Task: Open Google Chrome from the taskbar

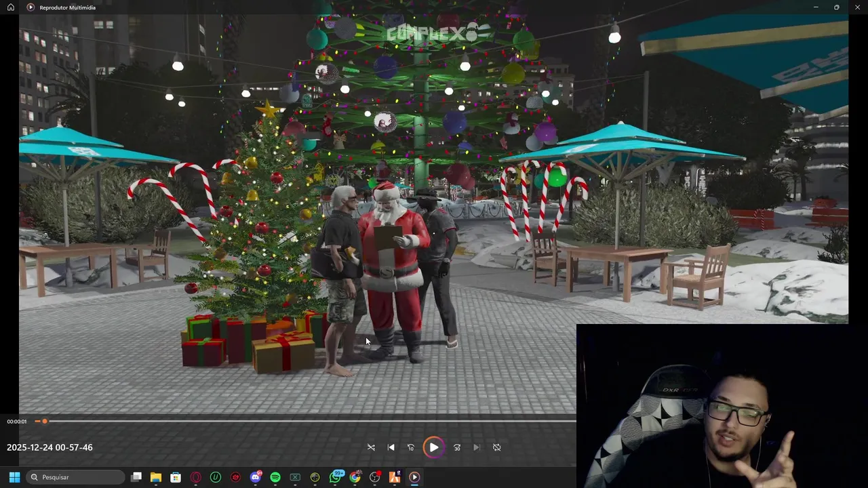Action: [355, 477]
